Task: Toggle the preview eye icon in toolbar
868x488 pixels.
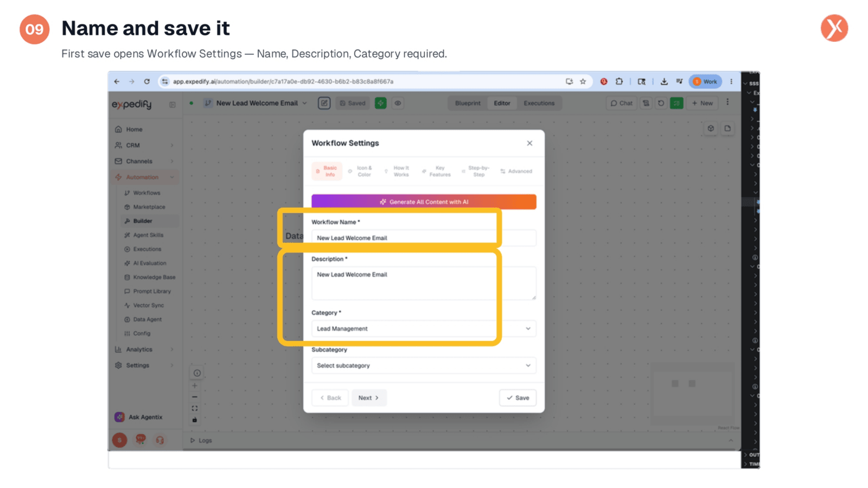Action: pyautogui.click(x=398, y=103)
